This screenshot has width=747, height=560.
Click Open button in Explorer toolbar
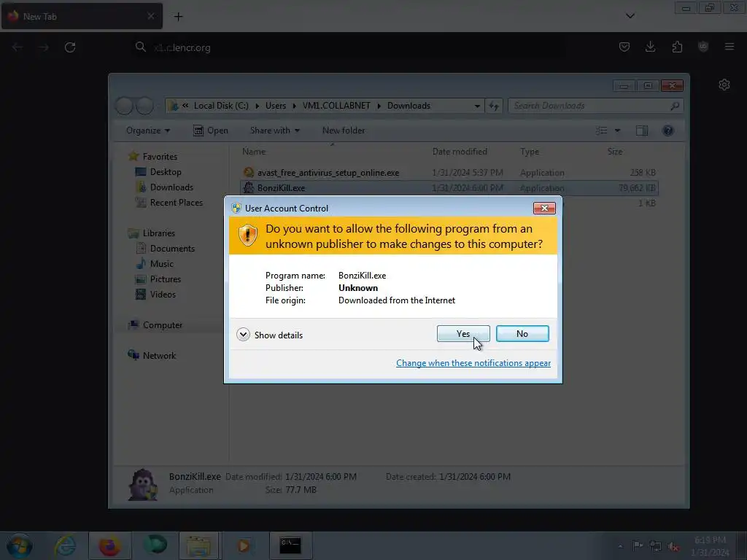click(x=211, y=131)
